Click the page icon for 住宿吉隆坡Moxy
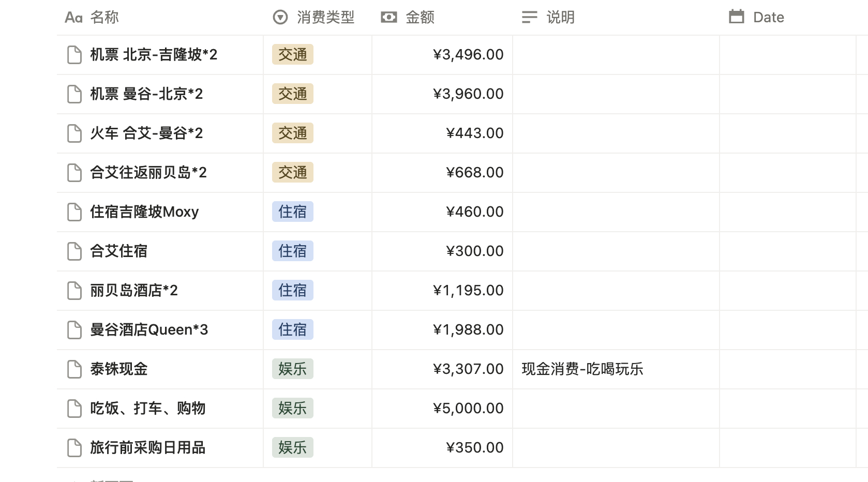868x482 pixels. click(74, 212)
